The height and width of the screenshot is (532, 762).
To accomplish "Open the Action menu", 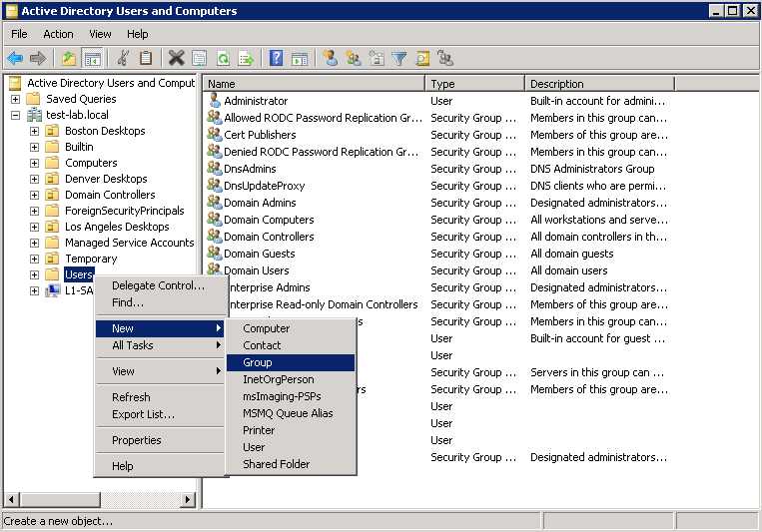I will 58,34.
